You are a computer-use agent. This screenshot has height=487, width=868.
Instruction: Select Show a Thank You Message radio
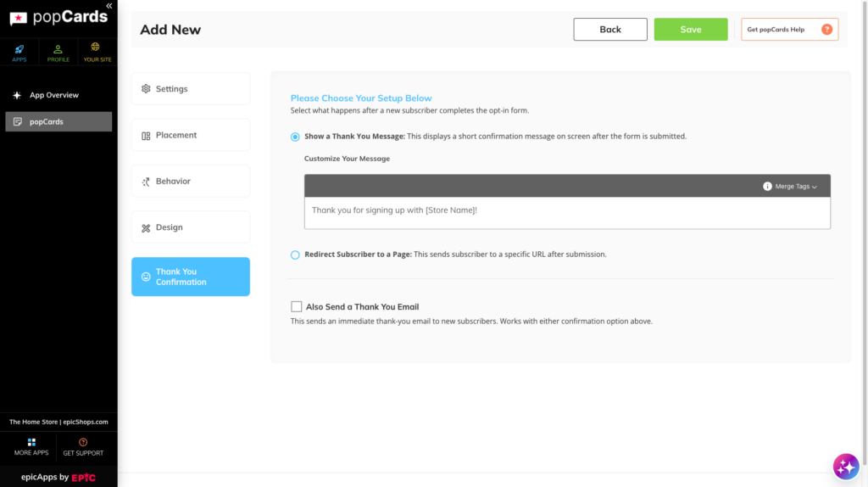tap(295, 137)
